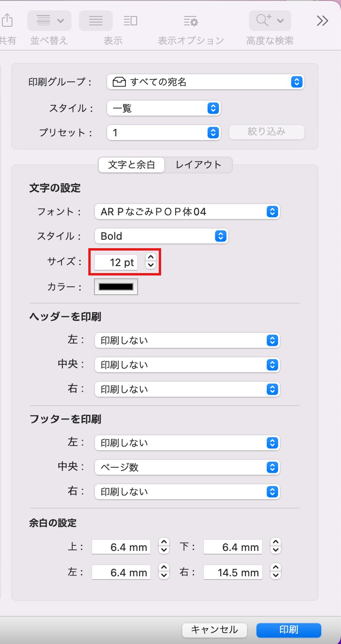Screen dimensions: 341x644
Task: Click the サイズ 12 pt input field
Action: click(x=116, y=262)
